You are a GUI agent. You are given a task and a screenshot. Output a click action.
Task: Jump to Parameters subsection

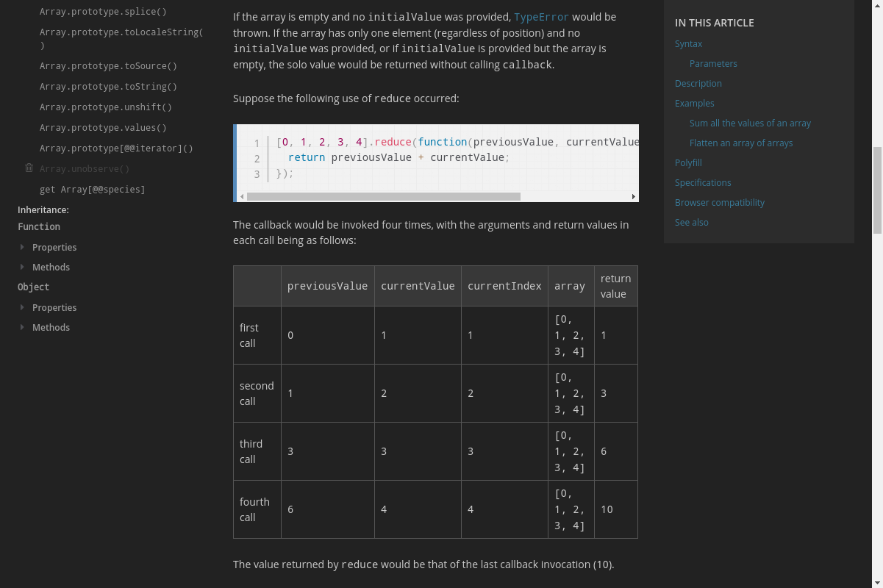point(713,64)
